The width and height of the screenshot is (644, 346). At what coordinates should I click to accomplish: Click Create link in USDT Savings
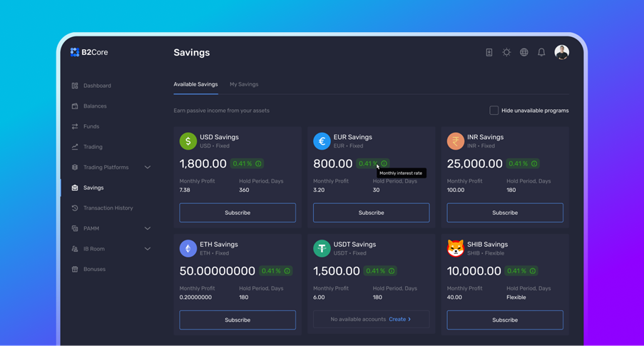coord(399,319)
